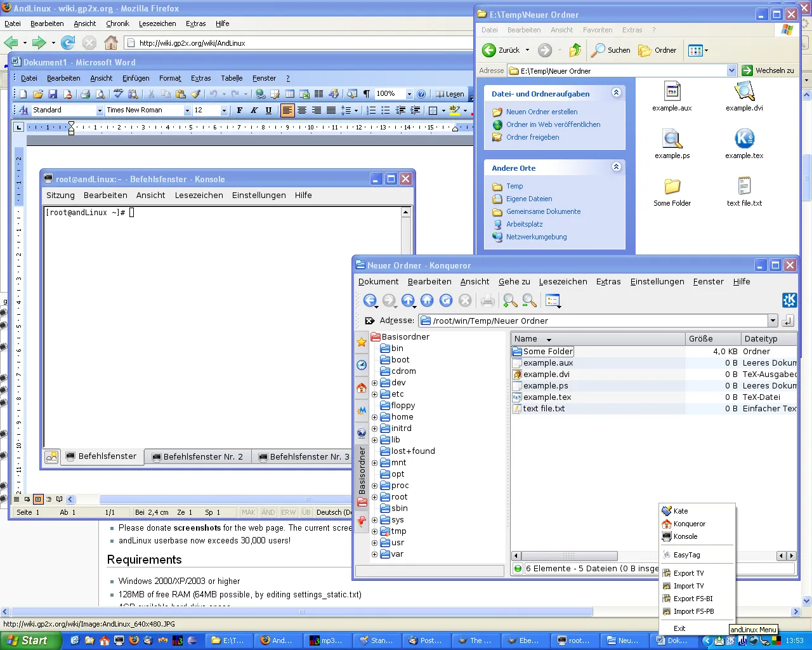
Task: Expand the home folder in Konqueror tree
Action: click(374, 417)
